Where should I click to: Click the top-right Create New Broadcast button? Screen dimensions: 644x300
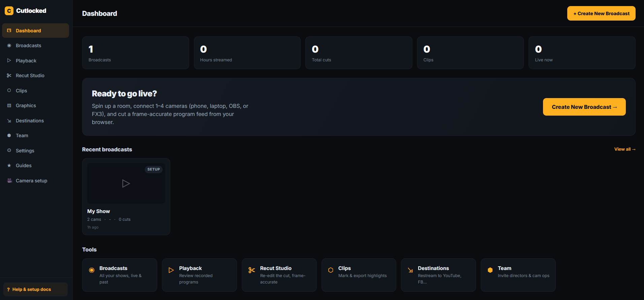tap(601, 13)
